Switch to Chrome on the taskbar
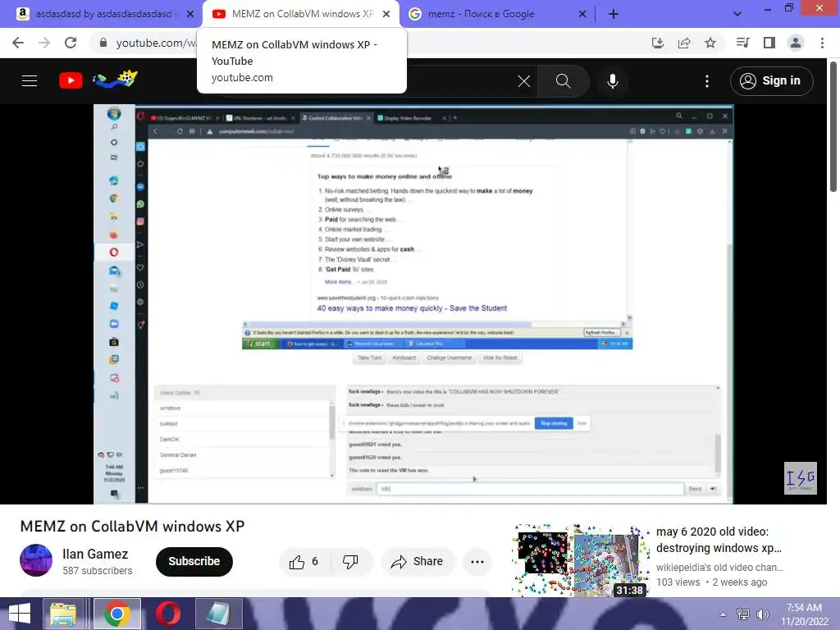 [x=116, y=614]
